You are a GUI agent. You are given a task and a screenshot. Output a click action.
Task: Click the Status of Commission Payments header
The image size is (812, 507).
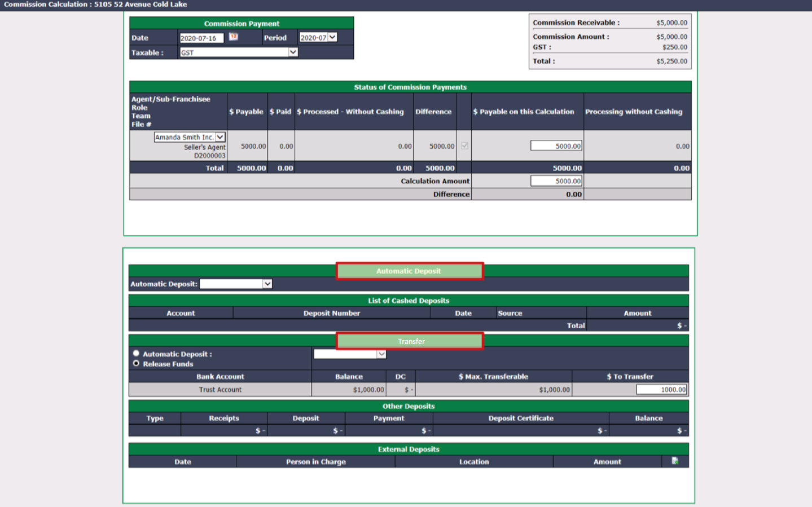[x=410, y=87]
